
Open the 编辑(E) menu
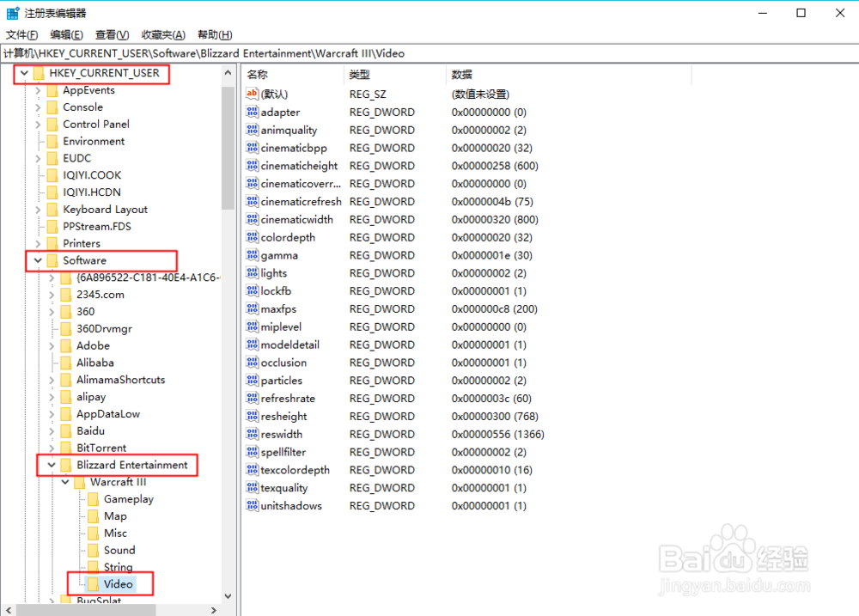point(67,35)
